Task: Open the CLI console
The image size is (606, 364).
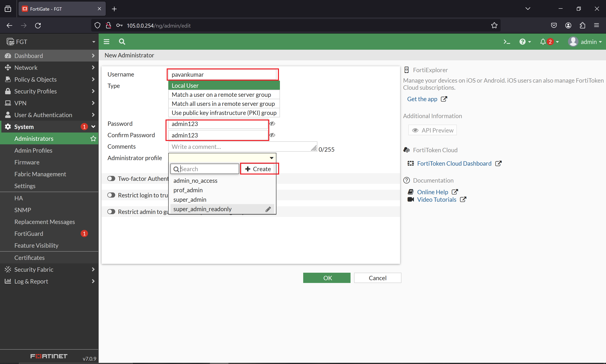Action: point(507,42)
